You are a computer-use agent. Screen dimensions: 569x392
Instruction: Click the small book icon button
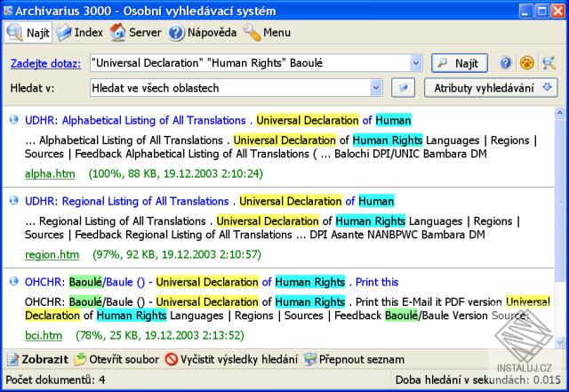coord(403,88)
